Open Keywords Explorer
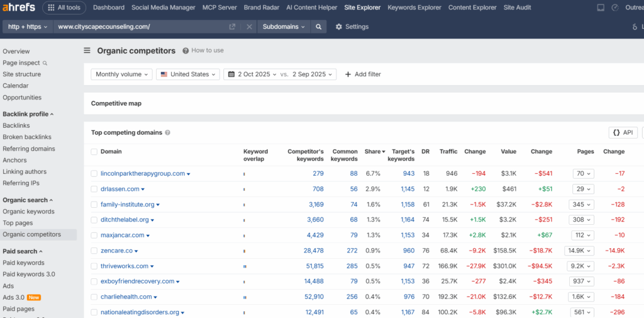Screen dimensions: 644x318 tap(414, 8)
